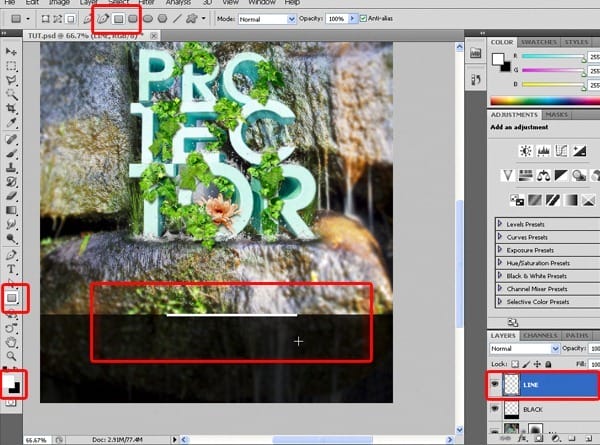The height and width of the screenshot is (445, 600).
Task: Expand the Levels Presets list
Action: 499,223
